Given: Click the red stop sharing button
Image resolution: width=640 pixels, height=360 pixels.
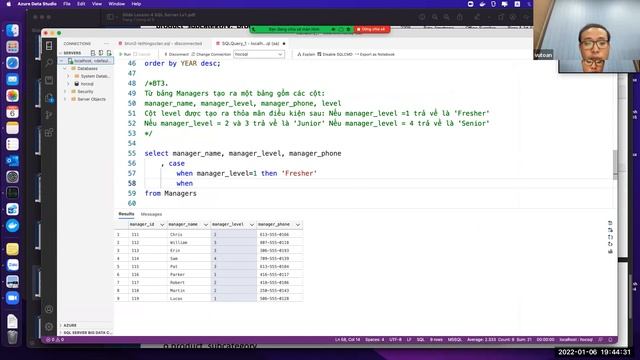Looking at the screenshot, I should click(371, 29).
